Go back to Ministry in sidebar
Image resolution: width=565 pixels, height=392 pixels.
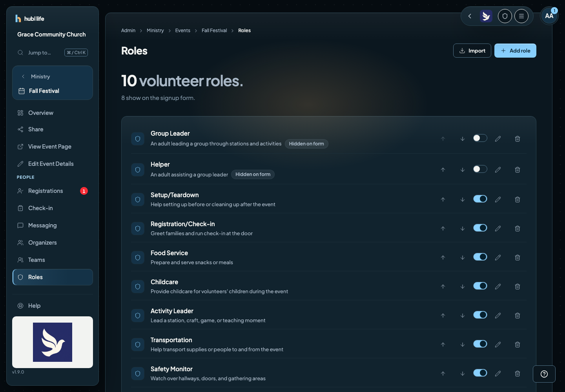pos(53,76)
